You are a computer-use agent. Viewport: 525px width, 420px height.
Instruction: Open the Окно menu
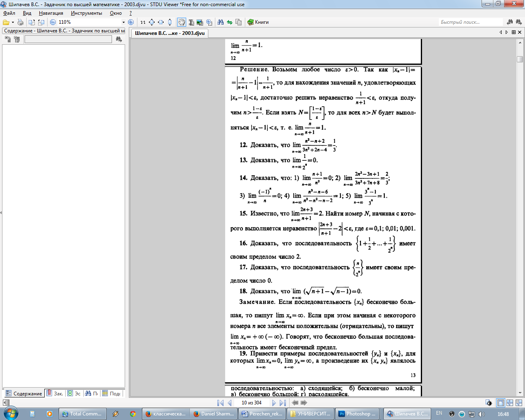(116, 13)
